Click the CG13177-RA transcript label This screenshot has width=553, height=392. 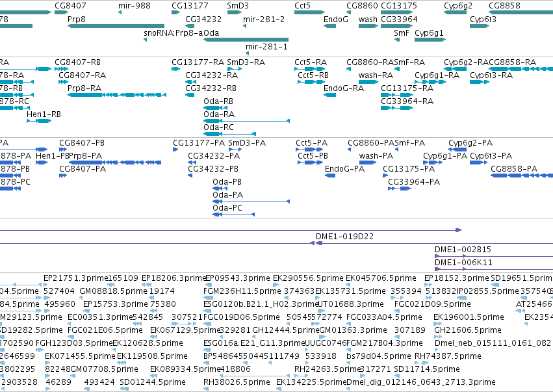(198, 62)
